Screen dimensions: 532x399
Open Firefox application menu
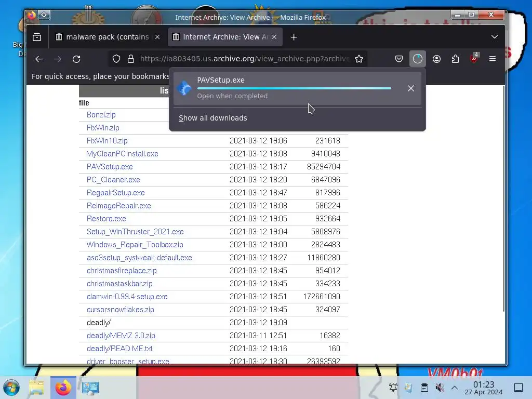(x=493, y=59)
